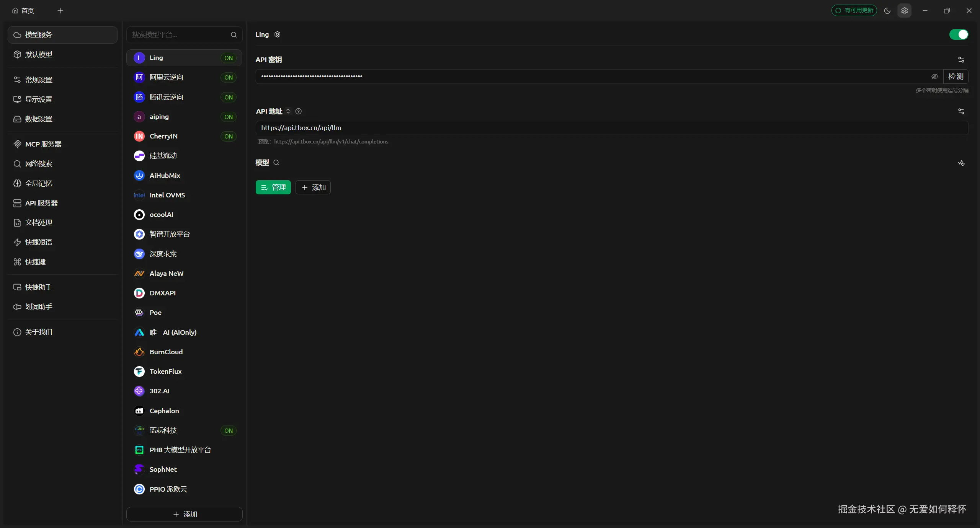Screen dimensions: 980x528
Task: Expand the API 地址 type selector arrows
Action: pyautogui.click(x=288, y=111)
